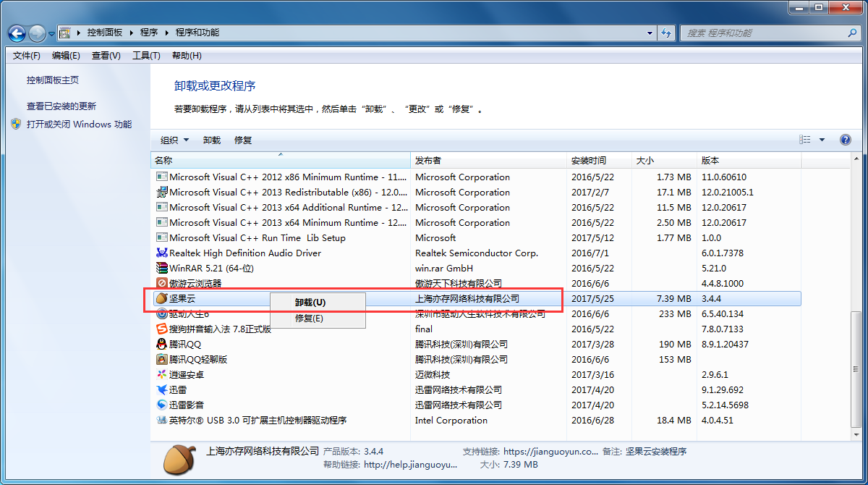Image resolution: width=868 pixels, height=485 pixels.
Task: Click the Back navigation arrow button
Action: [x=17, y=33]
